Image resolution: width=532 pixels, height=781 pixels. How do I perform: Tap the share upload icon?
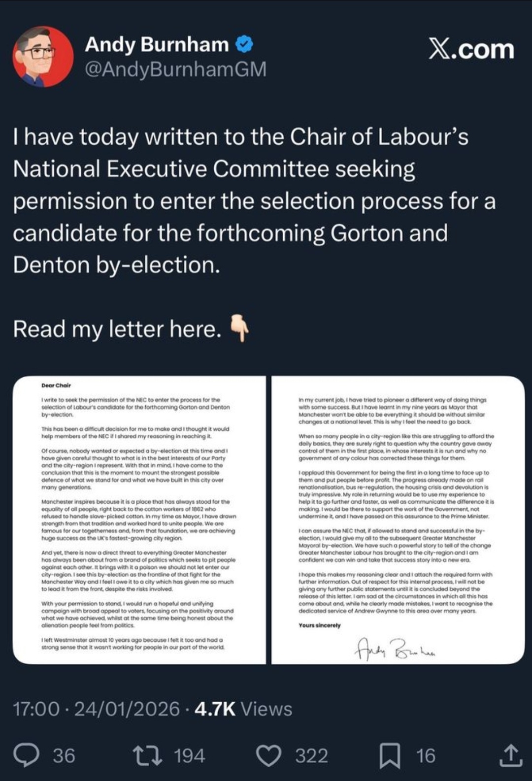510,755
